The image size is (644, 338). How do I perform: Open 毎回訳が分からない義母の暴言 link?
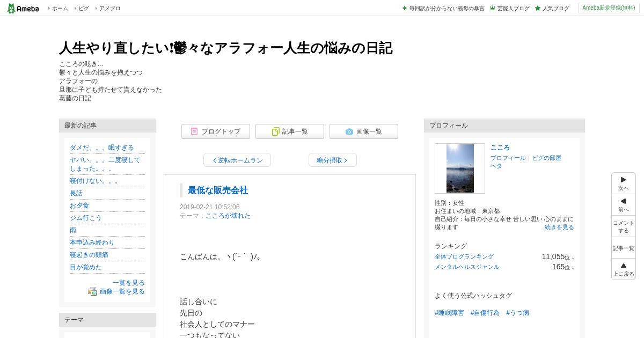click(443, 9)
